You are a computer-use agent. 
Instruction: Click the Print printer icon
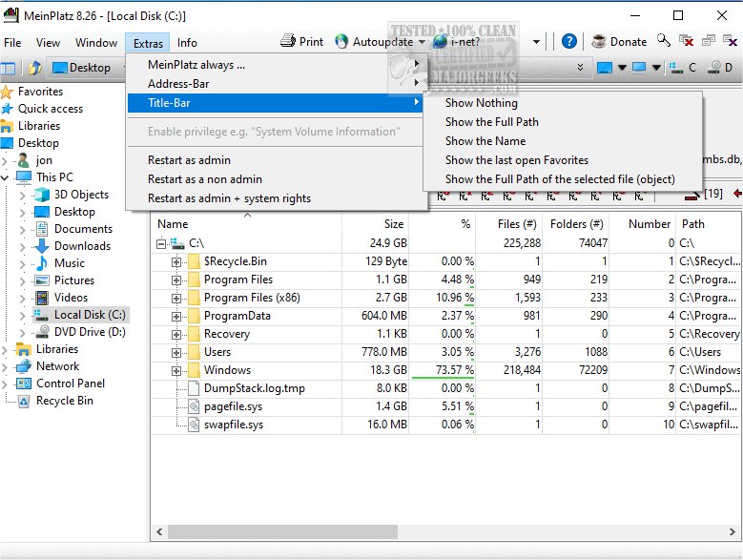288,41
